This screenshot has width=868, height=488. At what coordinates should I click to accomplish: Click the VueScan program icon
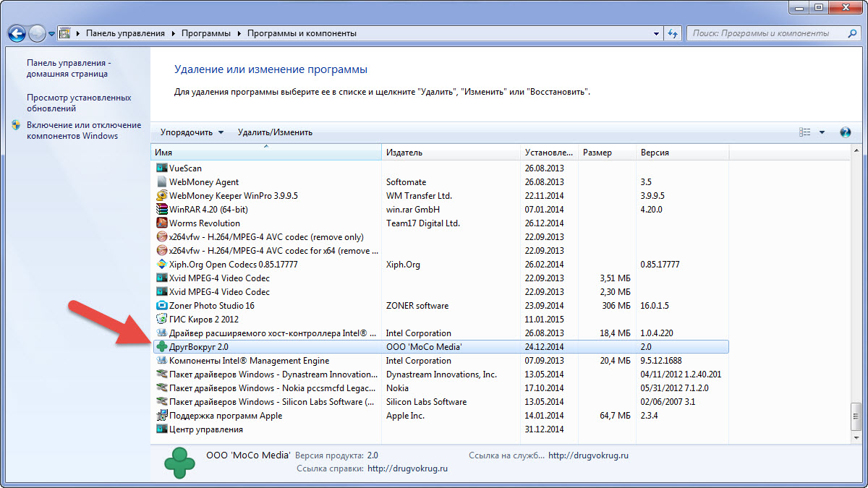162,168
